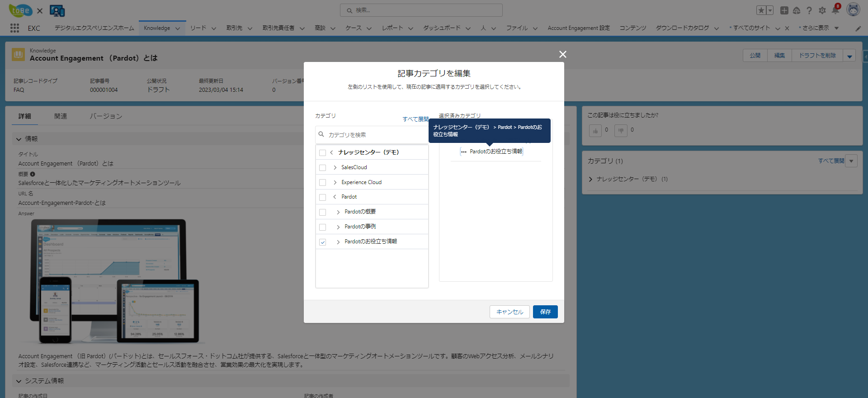Expand the Pardotの概要 node
This screenshot has width=868, height=398.
[338, 212]
